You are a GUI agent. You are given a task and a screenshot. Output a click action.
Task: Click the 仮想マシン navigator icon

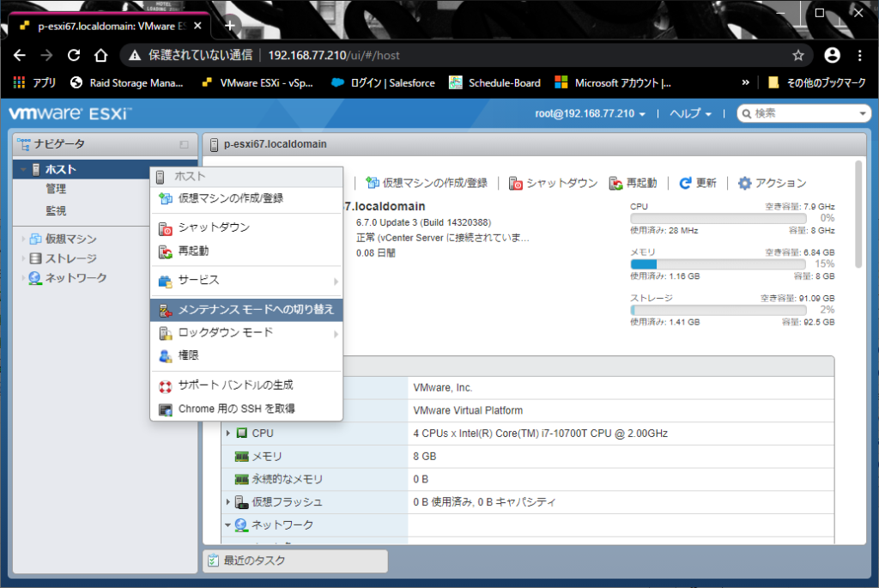coord(35,239)
